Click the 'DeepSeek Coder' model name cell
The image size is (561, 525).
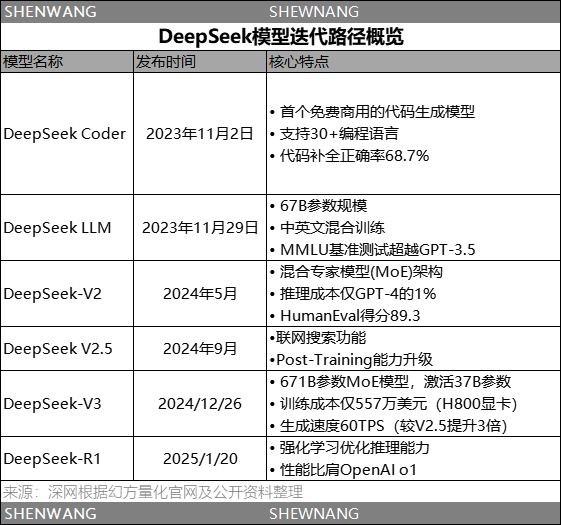pyautogui.click(x=67, y=134)
